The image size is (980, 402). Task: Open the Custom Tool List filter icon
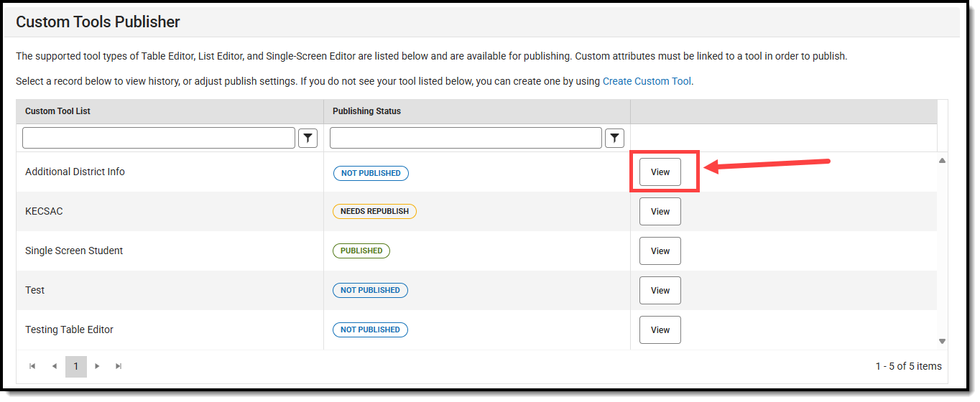coord(308,138)
